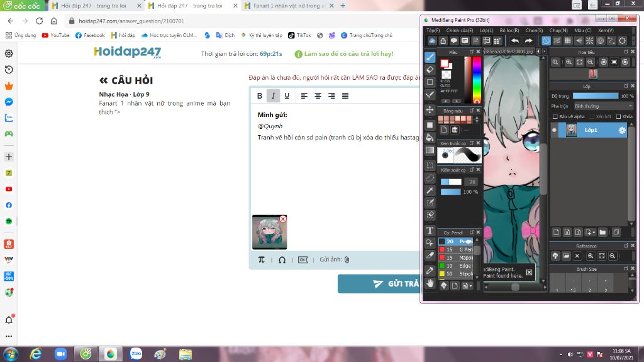
Task: Zoom in within the Navigator panel
Action: tap(569, 62)
